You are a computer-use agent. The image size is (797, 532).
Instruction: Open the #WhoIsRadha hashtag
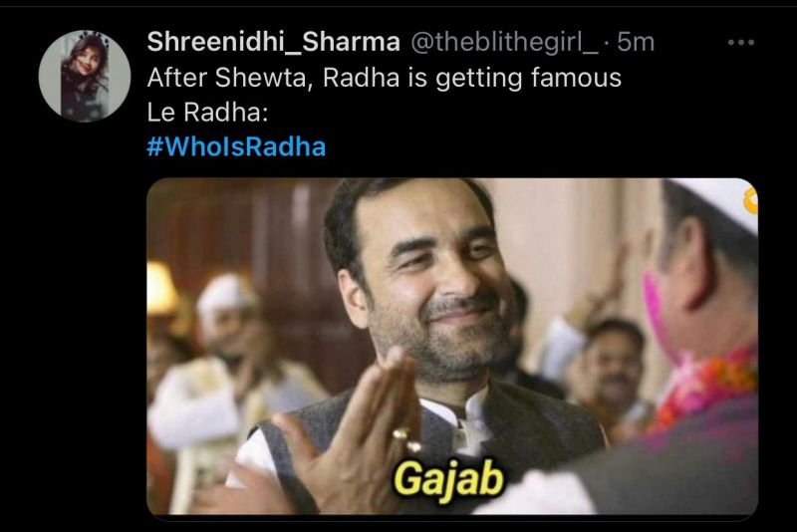(x=236, y=146)
